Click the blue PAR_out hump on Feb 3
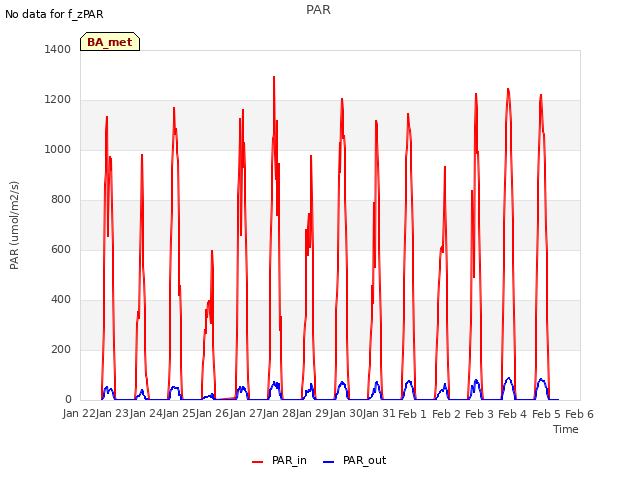Screen dimensions: 640x480 pos(476,388)
